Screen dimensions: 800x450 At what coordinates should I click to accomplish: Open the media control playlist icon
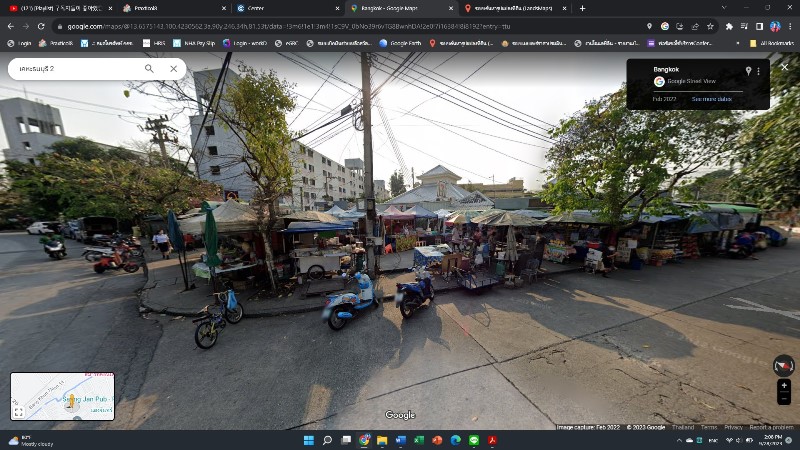coord(744,27)
